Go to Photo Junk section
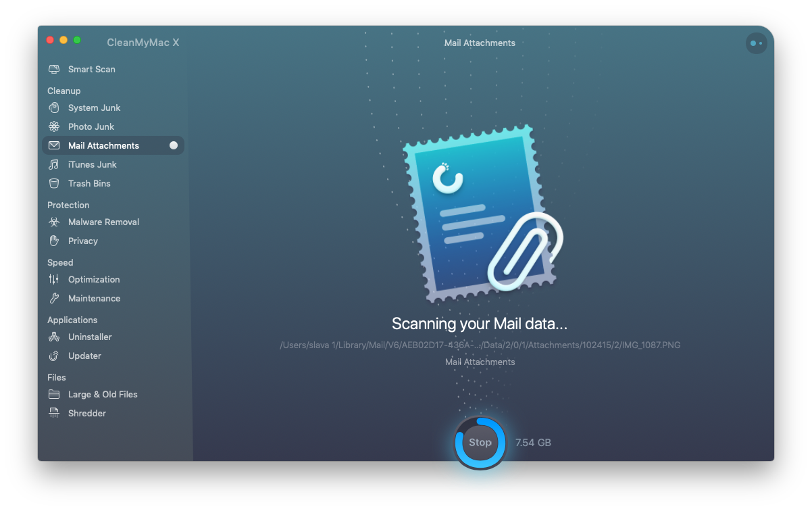The width and height of the screenshot is (812, 511). 113,126
